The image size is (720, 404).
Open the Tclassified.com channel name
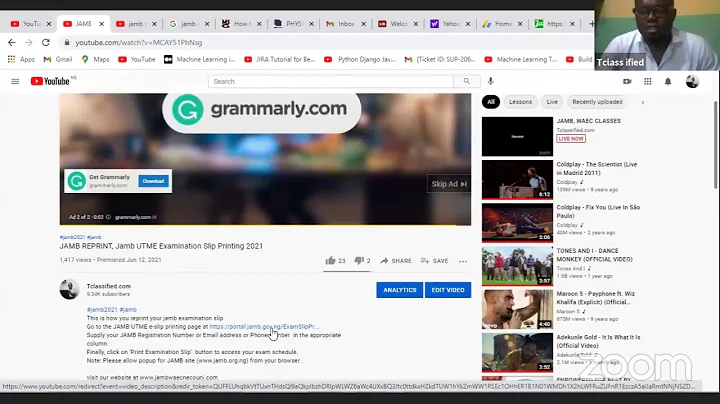point(109,286)
